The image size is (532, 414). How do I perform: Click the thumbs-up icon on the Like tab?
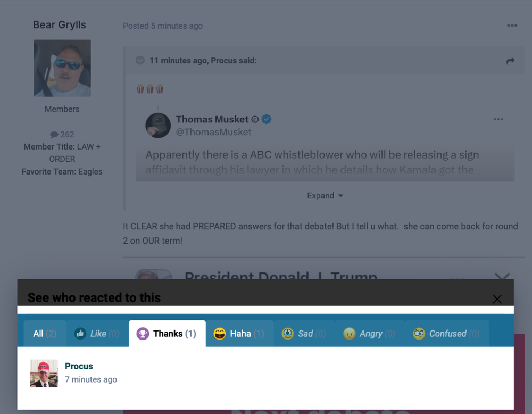(80, 334)
